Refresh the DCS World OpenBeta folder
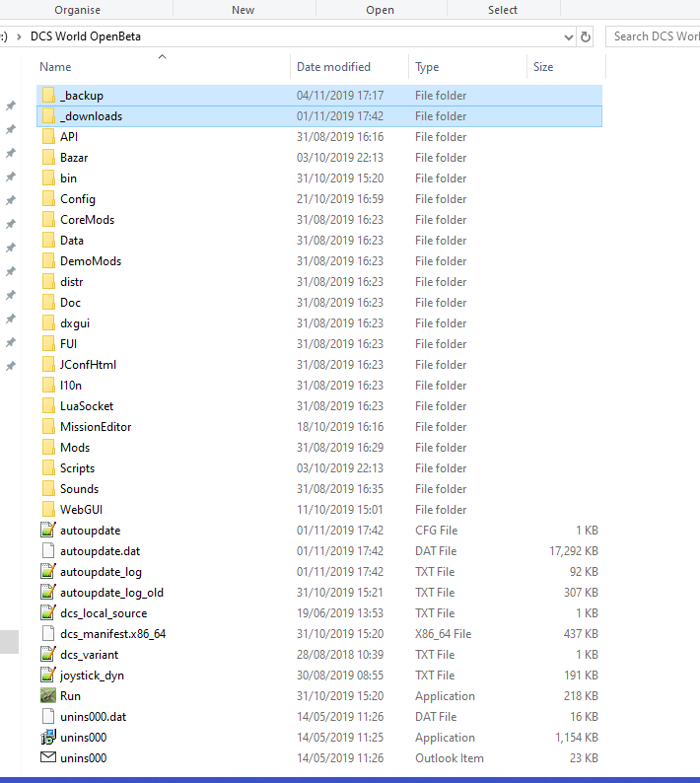Image resolution: width=700 pixels, height=783 pixels. click(586, 36)
